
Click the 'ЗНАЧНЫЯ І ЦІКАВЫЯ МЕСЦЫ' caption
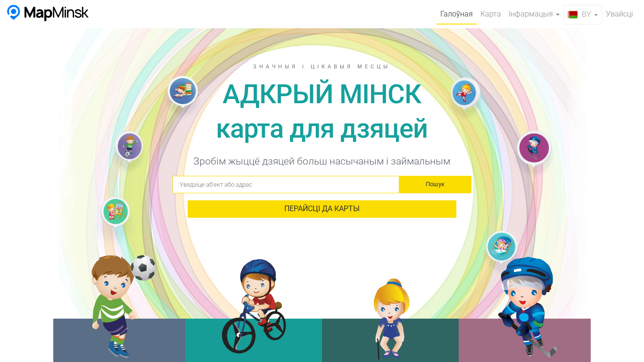[322, 66]
